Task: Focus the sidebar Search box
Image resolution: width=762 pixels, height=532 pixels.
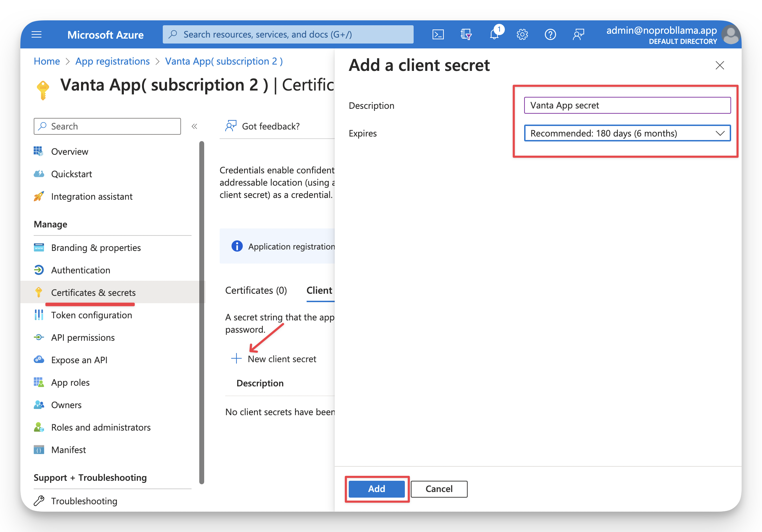Action: (107, 126)
